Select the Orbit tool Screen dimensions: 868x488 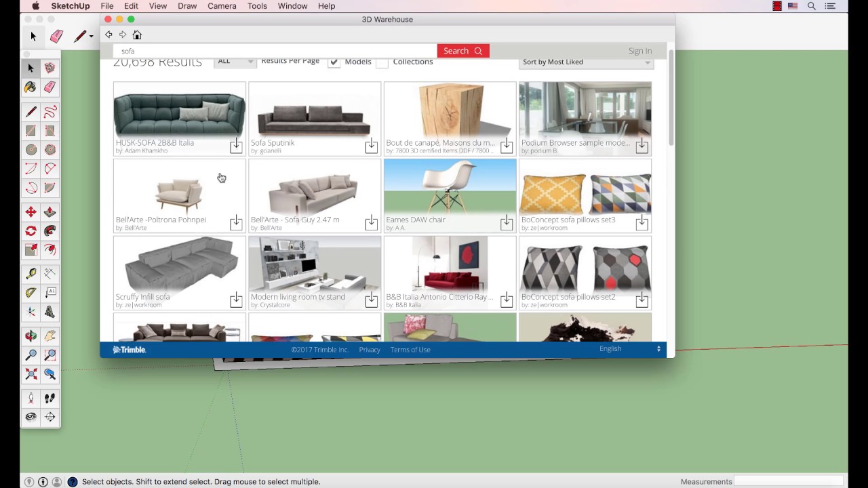31,335
